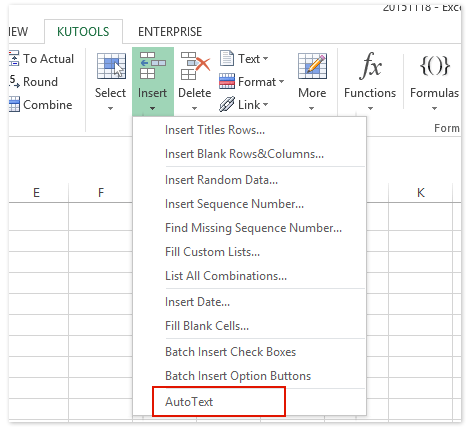Click the Insert rows icon
The width and height of the screenshot is (466, 427).
click(153, 65)
